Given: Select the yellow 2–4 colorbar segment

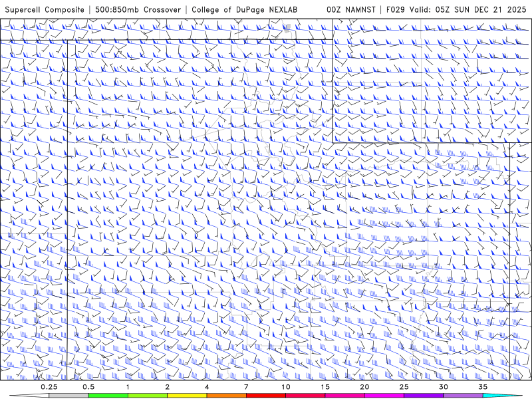Looking at the screenshot, I should tap(187, 396).
